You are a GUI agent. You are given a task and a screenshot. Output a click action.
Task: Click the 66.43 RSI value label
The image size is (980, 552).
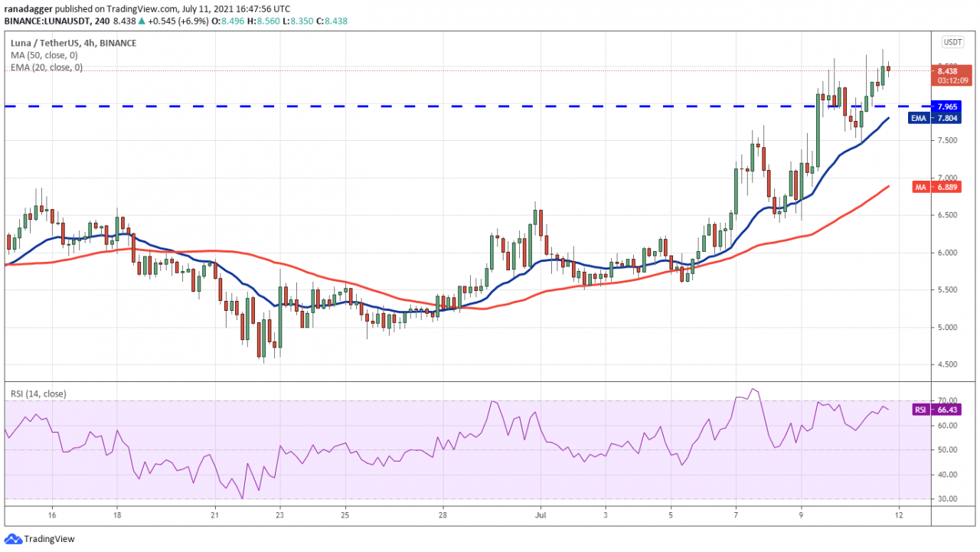point(949,410)
